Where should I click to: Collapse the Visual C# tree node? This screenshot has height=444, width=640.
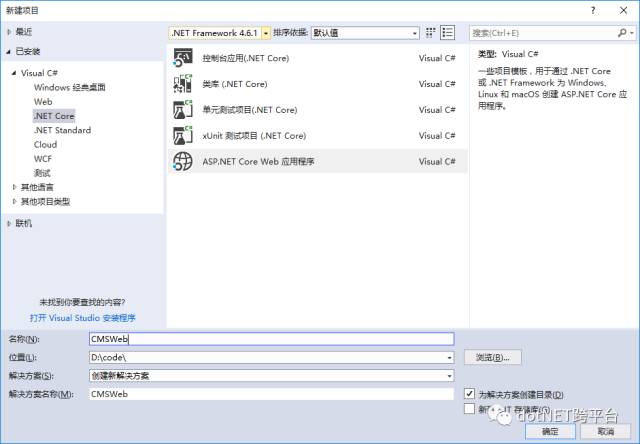click(14, 73)
